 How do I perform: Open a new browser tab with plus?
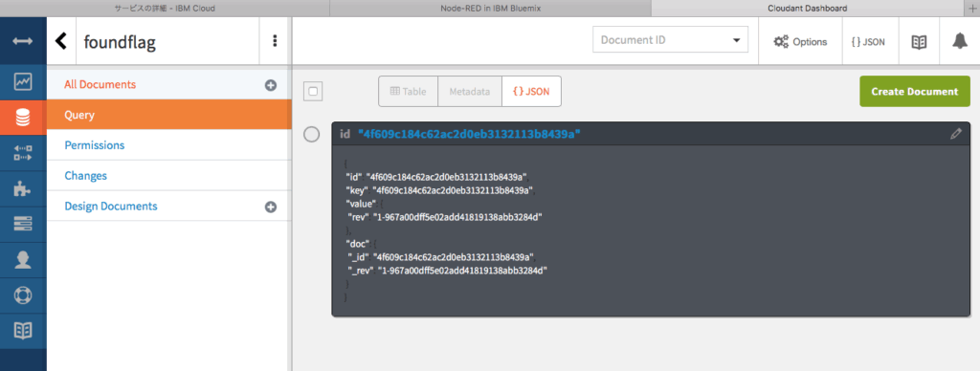[x=971, y=8]
